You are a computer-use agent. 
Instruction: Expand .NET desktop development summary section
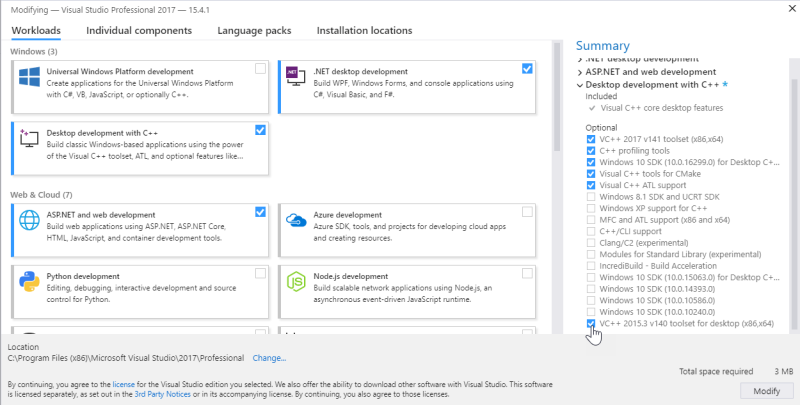pos(581,58)
